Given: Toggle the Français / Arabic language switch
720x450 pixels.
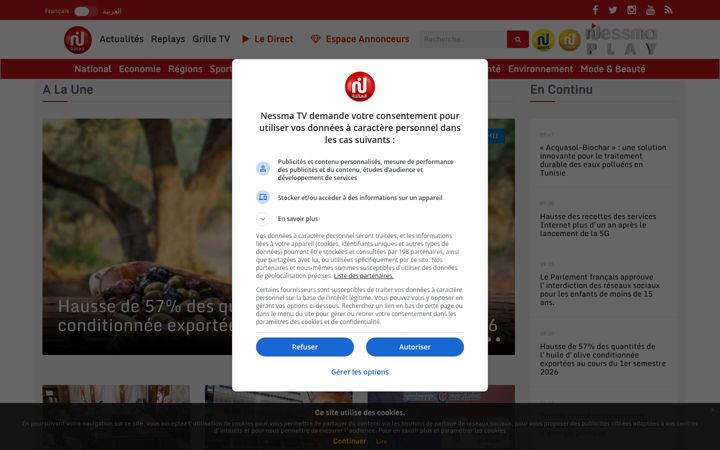Looking at the screenshot, I should [x=85, y=11].
